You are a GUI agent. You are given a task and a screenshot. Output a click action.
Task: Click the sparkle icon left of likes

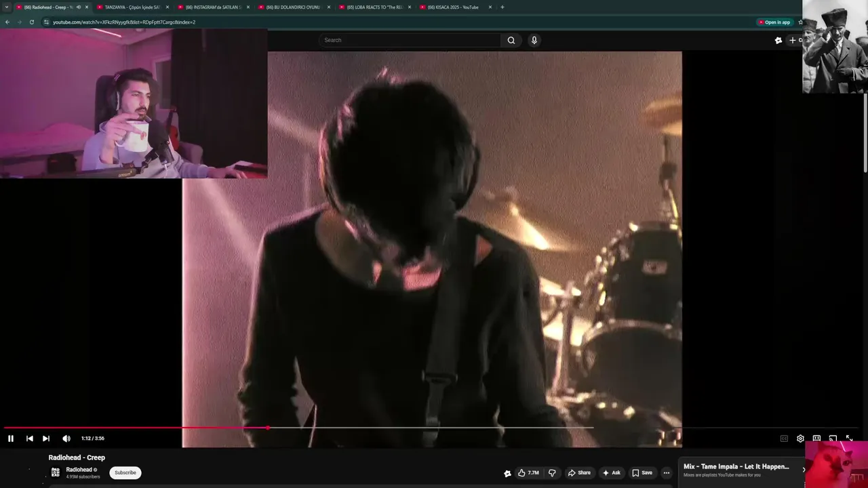tap(507, 473)
